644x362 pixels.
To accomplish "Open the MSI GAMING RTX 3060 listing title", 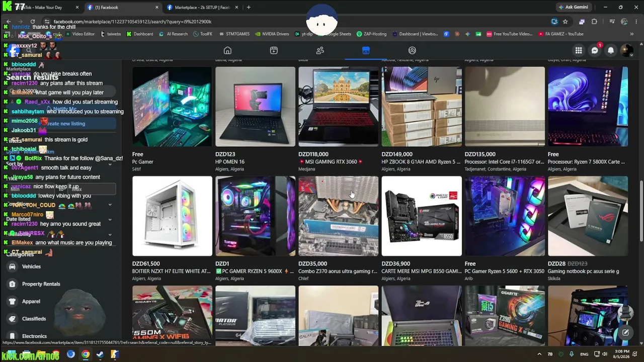I will pos(331,162).
